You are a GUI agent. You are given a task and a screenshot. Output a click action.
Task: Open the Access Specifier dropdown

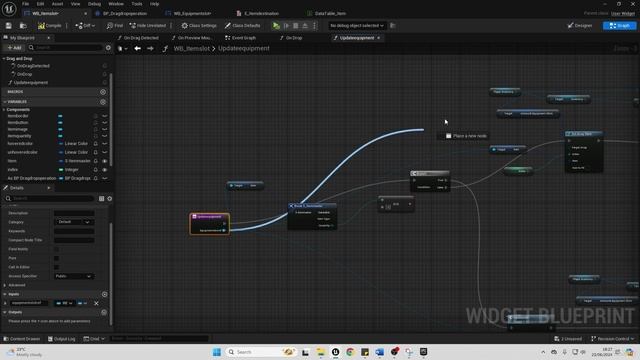pyautogui.click(x=74, y=276)
